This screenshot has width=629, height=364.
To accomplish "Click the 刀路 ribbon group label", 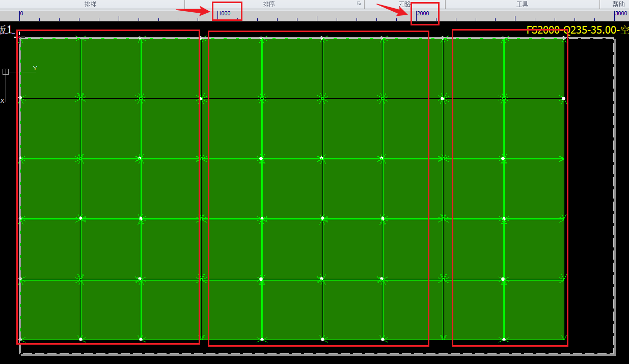I will [x=405, y=4].
